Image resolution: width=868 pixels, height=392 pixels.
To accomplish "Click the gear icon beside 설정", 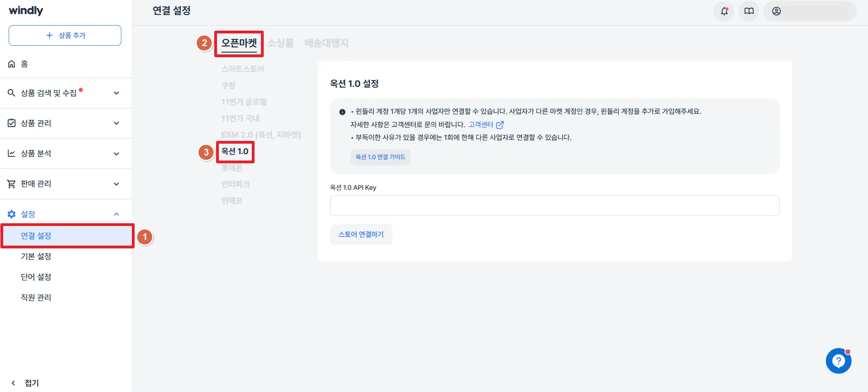I will (12, 214).
